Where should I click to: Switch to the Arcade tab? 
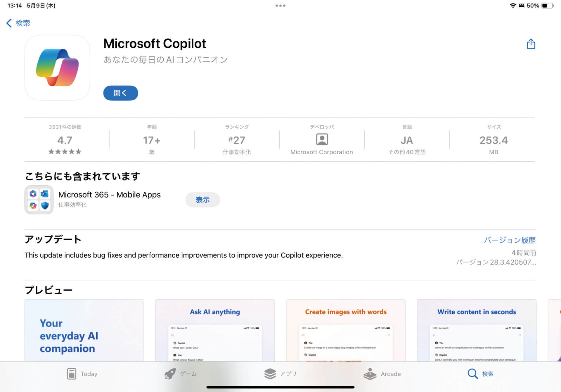[383, 374]
